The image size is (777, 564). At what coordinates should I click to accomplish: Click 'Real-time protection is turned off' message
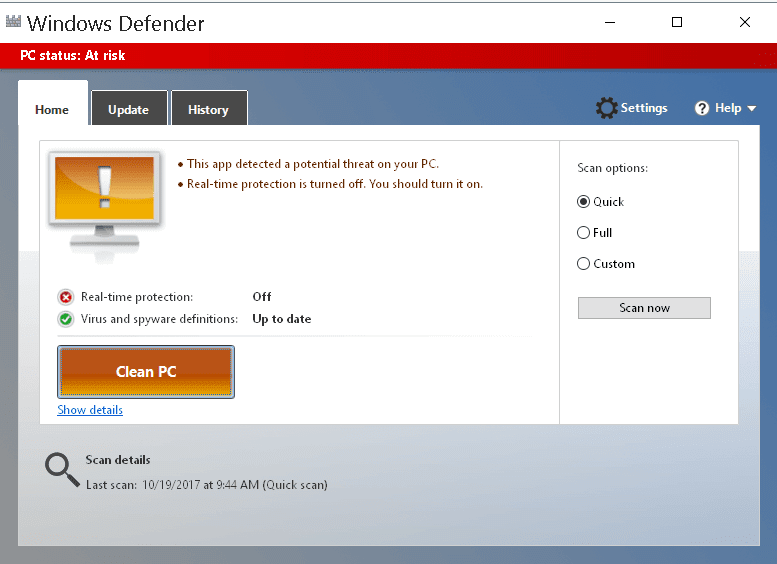[334, 184]
